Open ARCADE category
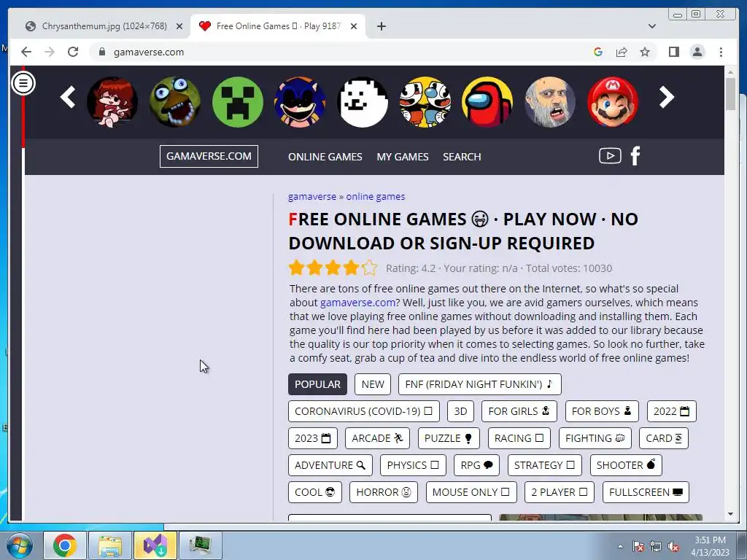Viewport: 747px width, 560px height. (378, 438)
